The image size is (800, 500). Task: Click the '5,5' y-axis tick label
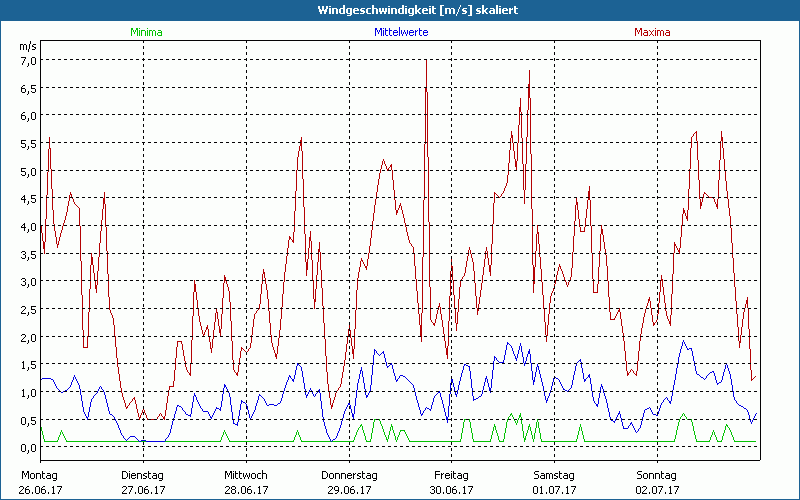[28, 143]
